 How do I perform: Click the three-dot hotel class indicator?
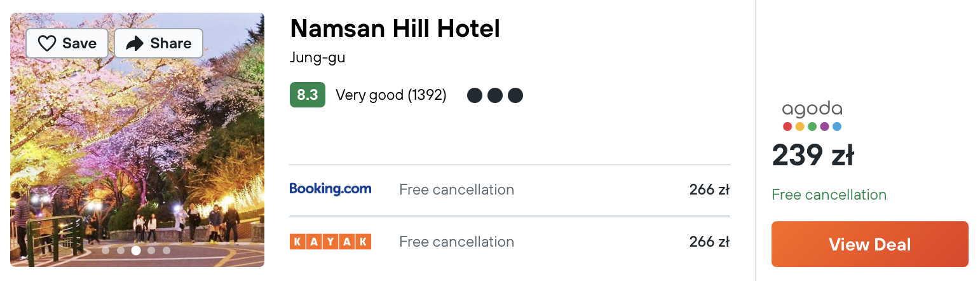[495, 95]
